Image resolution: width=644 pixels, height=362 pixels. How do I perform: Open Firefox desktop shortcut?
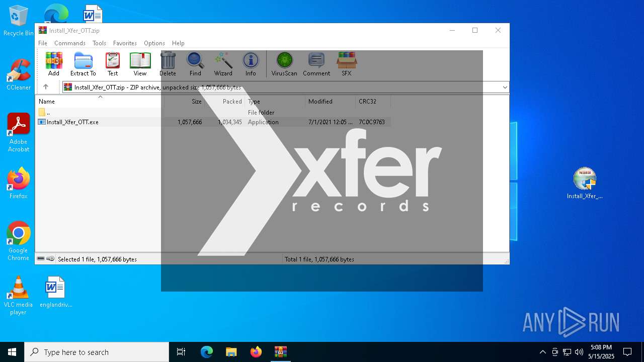(19, 184)
